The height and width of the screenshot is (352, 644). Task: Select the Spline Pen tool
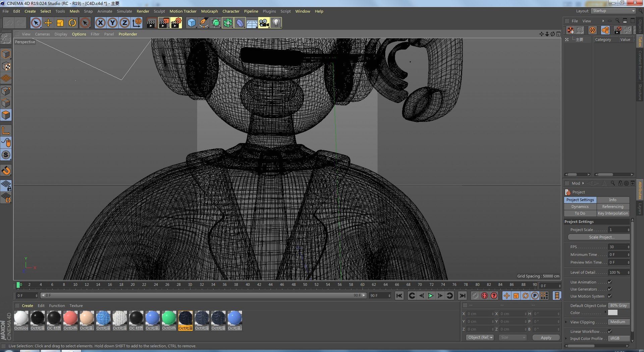pyautogui.click(x=204, y=23)
